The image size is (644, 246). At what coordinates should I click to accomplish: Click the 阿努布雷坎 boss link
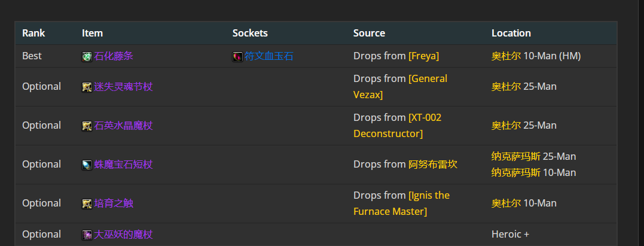pos(433,165)
